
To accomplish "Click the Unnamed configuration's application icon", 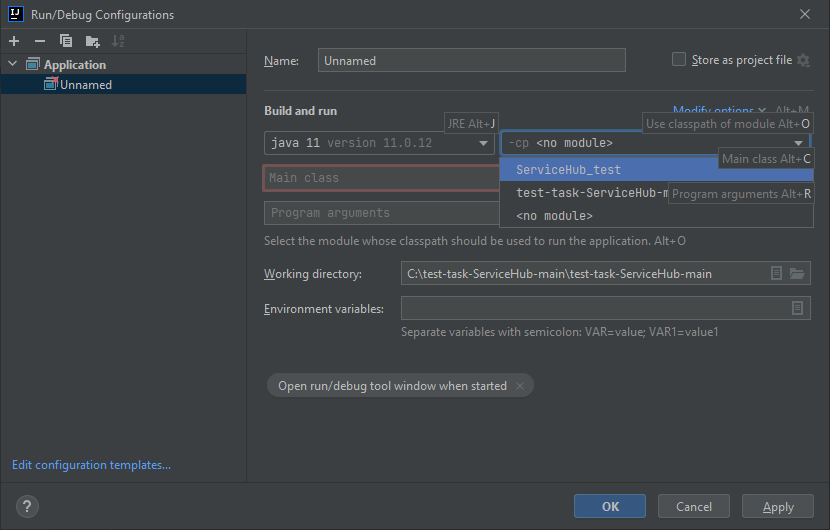I will tap(51, 84).
